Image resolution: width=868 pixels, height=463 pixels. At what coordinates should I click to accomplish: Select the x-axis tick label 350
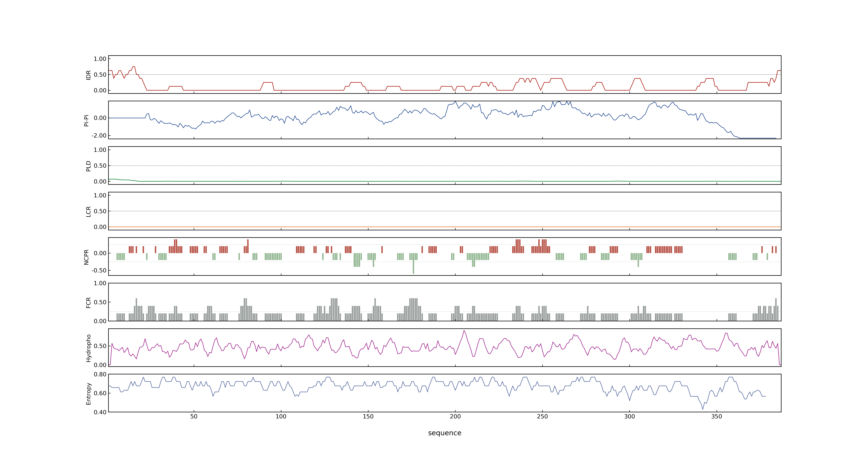coord(717,416)
